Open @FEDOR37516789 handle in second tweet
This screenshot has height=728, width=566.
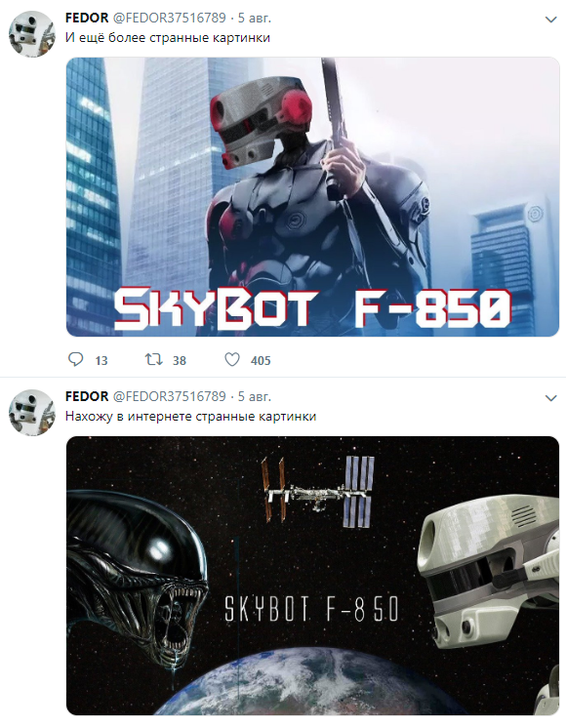(x=170, y=397)
